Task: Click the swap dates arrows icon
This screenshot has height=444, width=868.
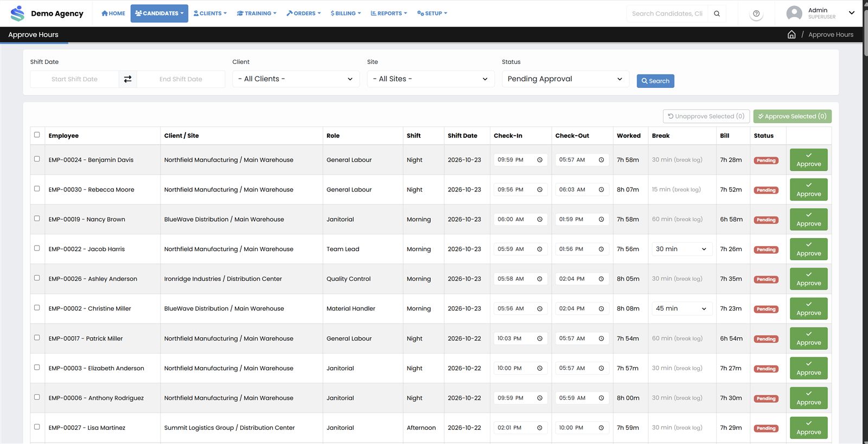Action: pos(127,79)
